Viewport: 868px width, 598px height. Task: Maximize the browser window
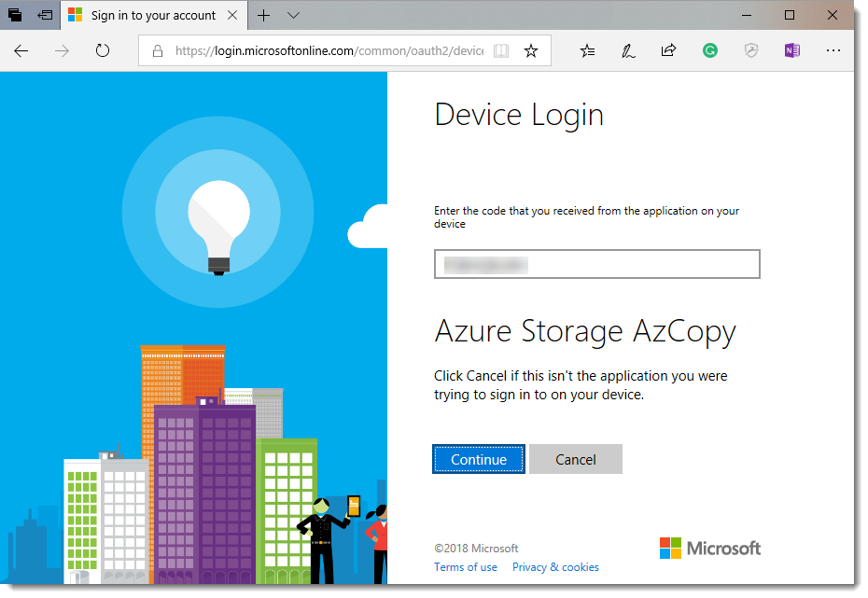coord(790,16)
